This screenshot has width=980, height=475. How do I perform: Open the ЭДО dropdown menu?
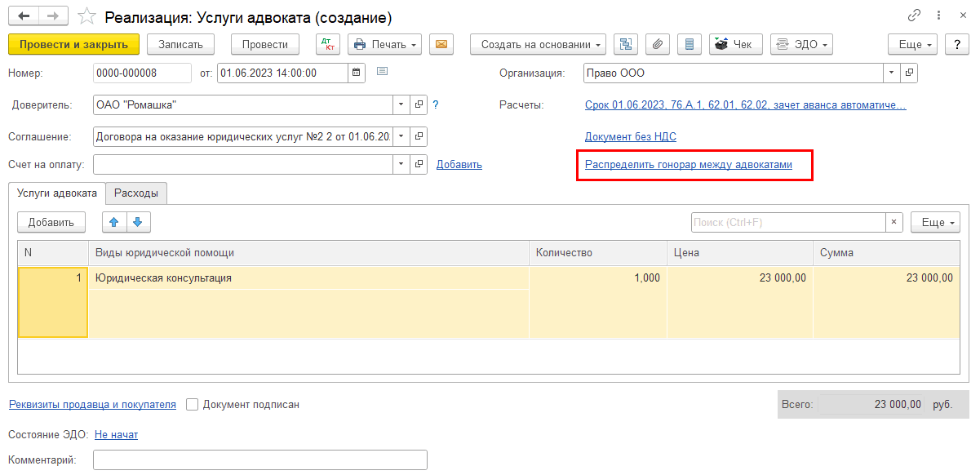pyautogui.click(x=801, y=44)
